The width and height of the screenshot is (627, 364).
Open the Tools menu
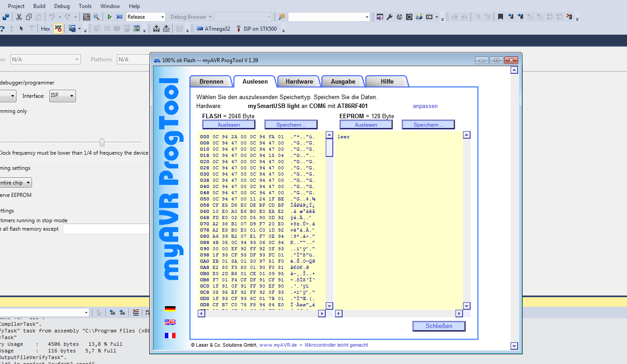(85, 6)
